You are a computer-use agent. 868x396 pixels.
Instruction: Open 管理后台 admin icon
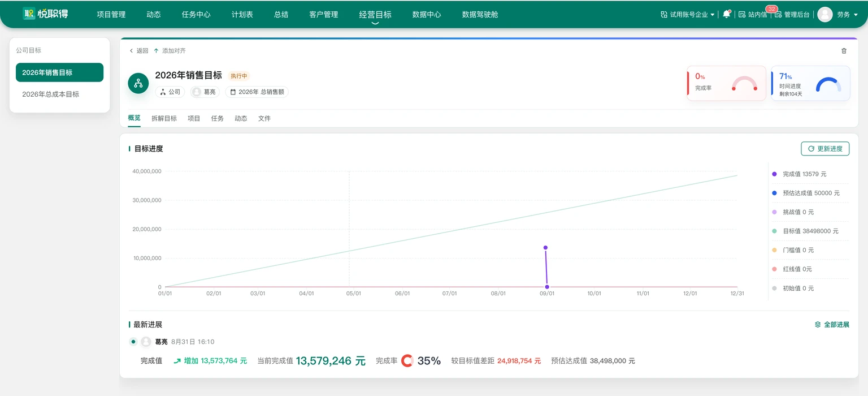tap(778, 15)
